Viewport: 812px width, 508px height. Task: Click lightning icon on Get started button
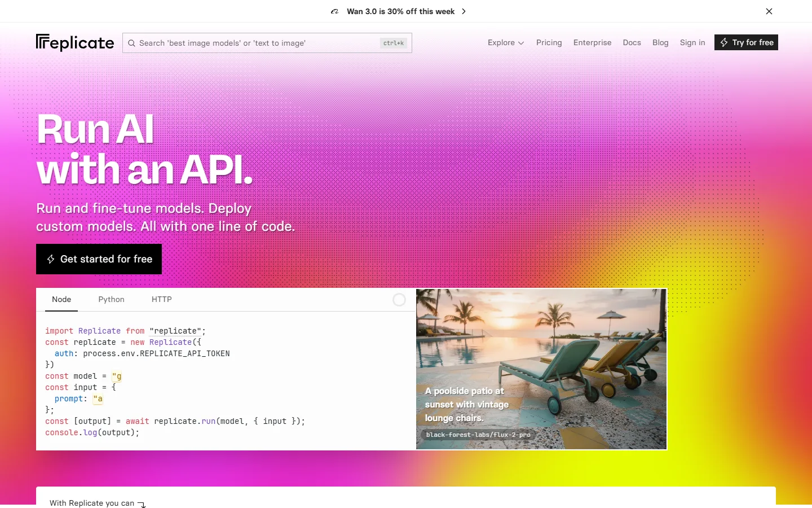tap(51, 259)
